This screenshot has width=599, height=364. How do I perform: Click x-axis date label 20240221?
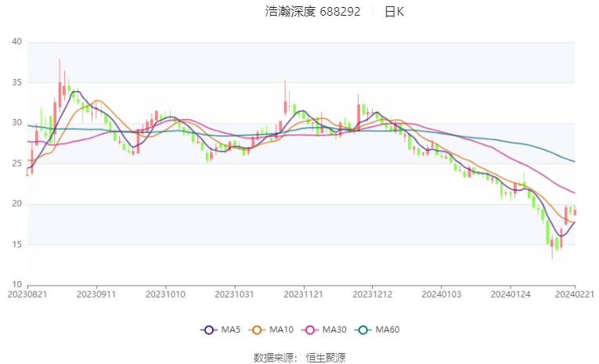pyautogui.click(x=575, y=294)
